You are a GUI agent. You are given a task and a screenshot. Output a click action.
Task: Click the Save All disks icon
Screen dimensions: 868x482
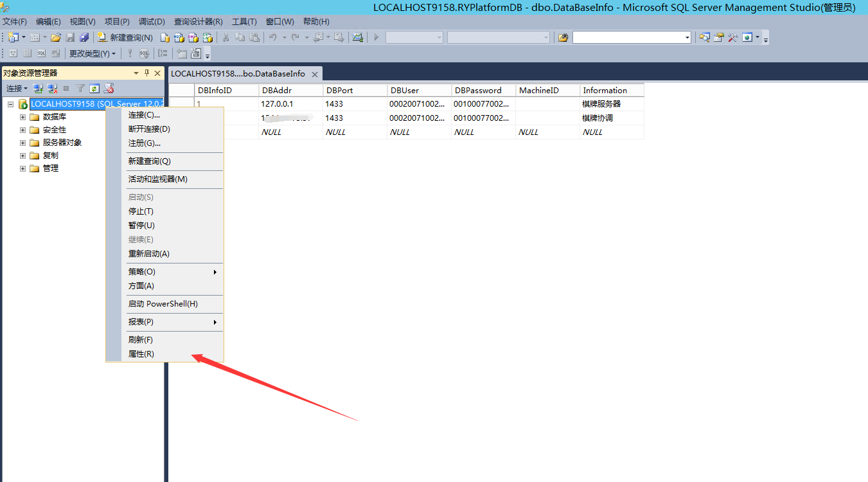click(x=84, y=37)
